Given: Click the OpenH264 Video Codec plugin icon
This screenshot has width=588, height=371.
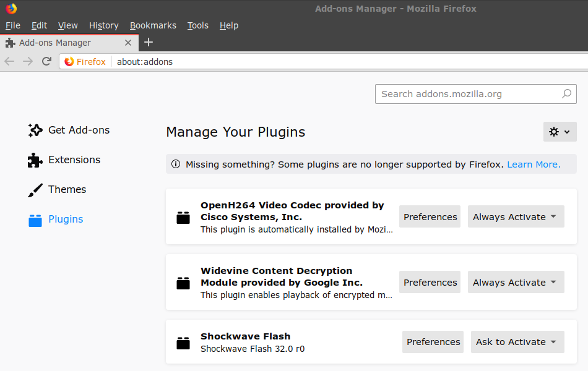Looking at the screenshot, I should [x=183, y=218].
